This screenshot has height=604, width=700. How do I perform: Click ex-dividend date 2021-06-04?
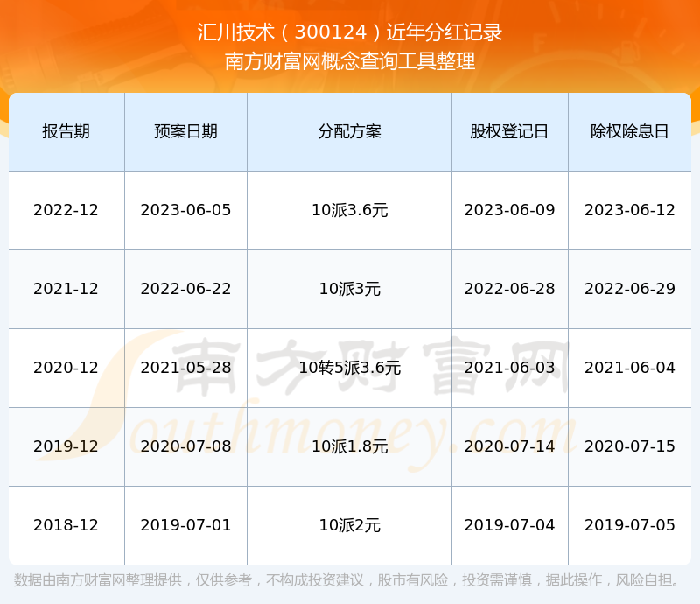(629, 368)
